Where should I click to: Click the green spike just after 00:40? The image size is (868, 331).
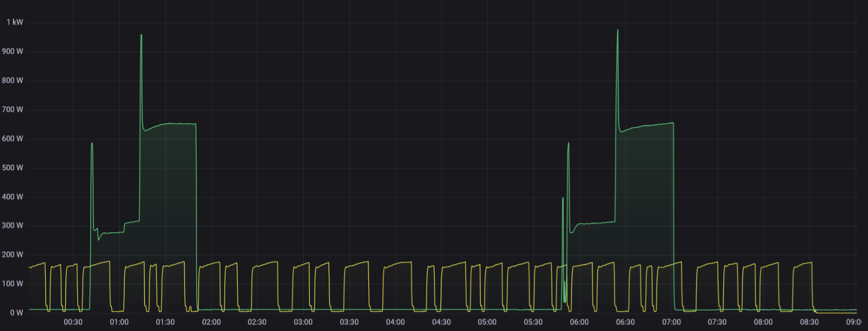point(92,144)
